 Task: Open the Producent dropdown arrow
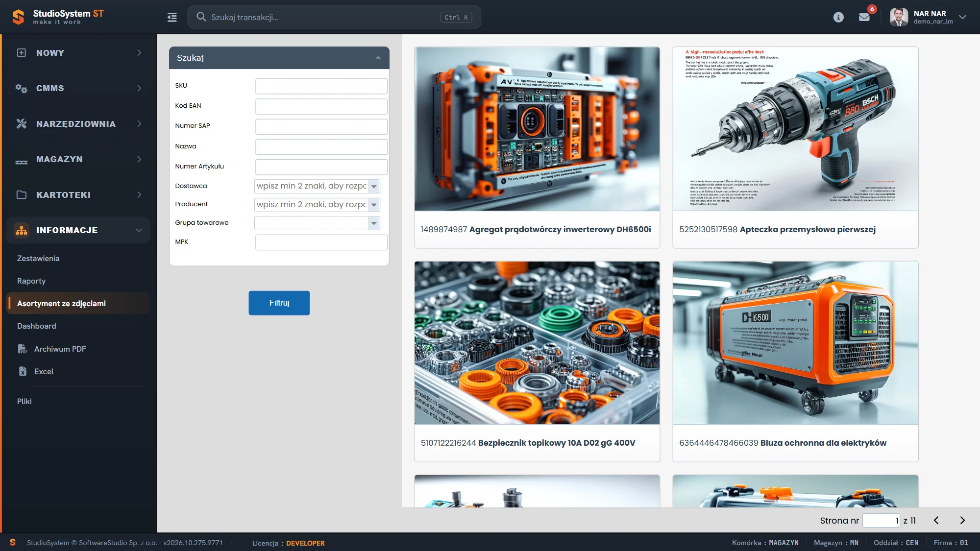pyautogui.click(x=374, y=205)
